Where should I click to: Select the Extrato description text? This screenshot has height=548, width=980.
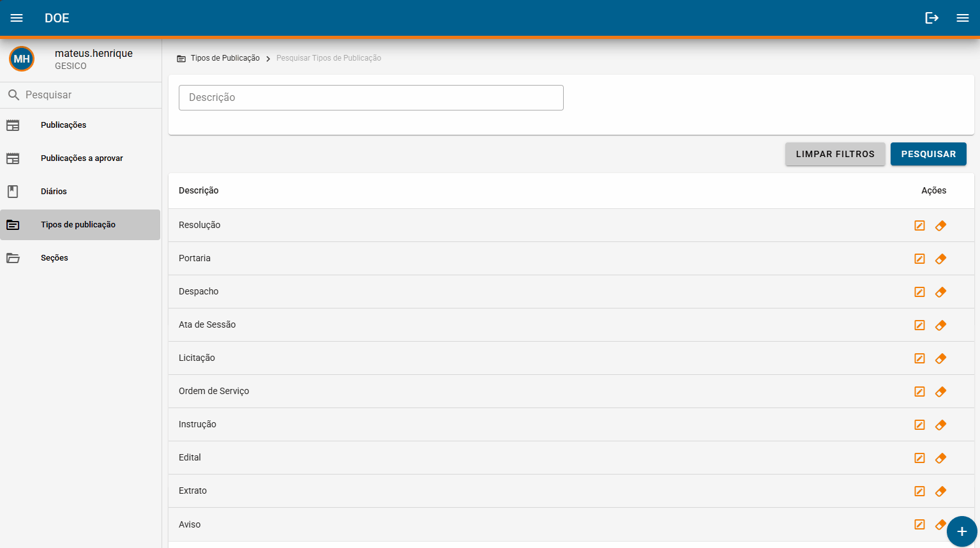pyautogui.click(x=193, y=491)
